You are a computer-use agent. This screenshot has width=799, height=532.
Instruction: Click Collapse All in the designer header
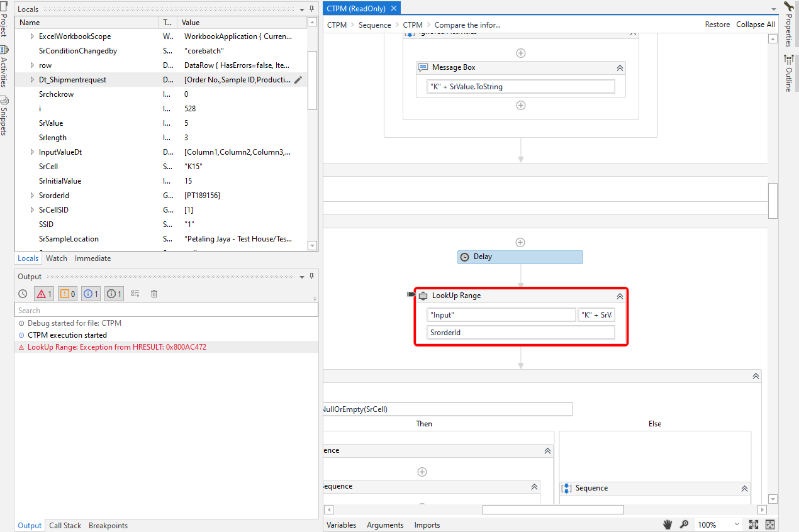(756, 24)
